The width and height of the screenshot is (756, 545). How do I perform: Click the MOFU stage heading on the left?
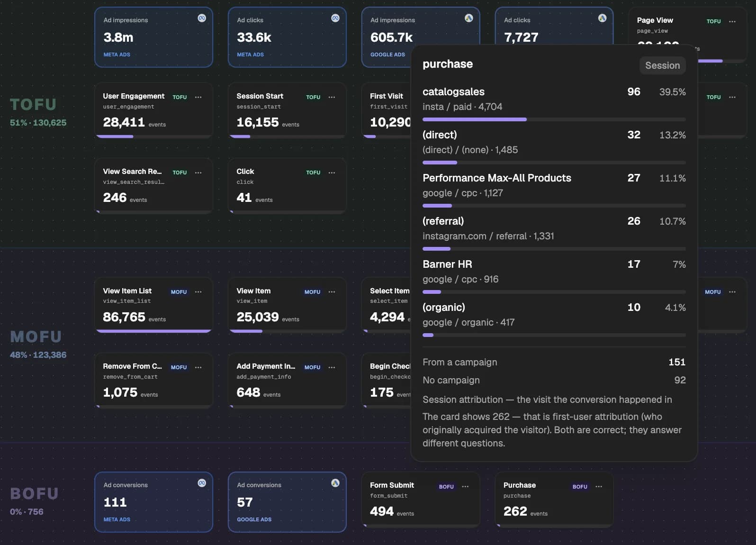click(36, 337)
